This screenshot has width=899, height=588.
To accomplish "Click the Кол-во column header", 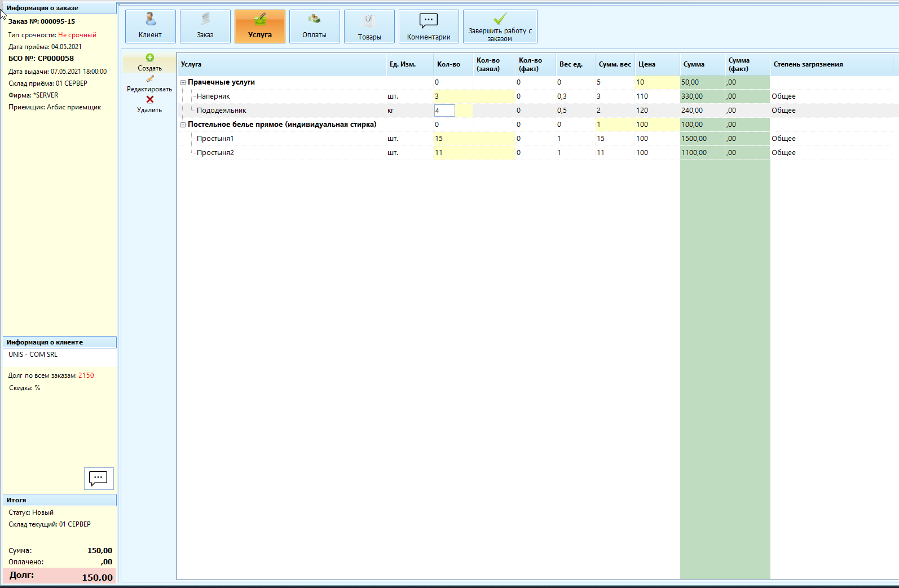I will click(453, 64).
